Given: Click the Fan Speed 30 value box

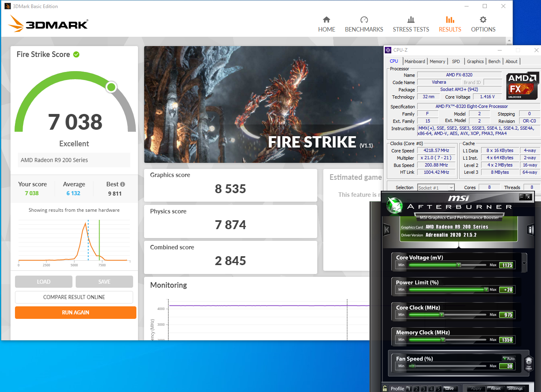Looking at the screenshot, I should [x=507, y=366].
